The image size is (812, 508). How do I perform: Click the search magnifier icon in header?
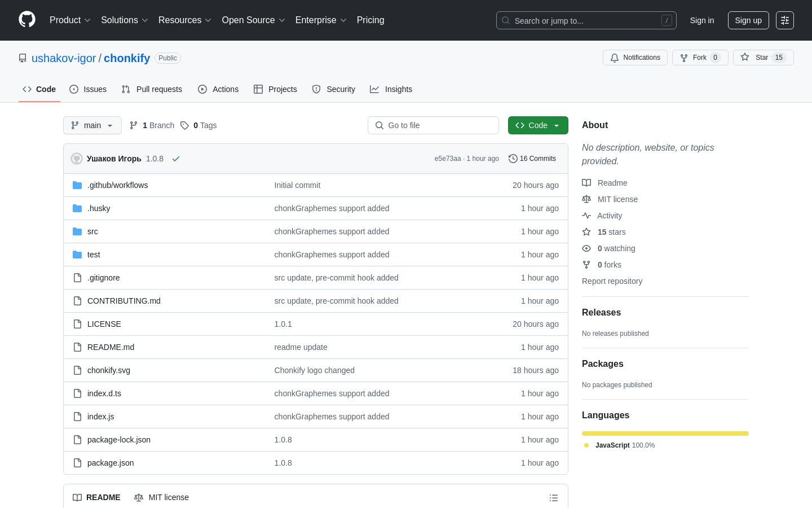(x=506, y=20)
